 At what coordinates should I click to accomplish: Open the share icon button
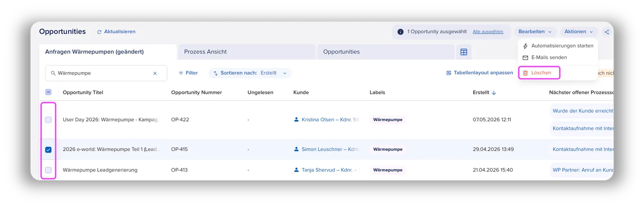(607, 32)
